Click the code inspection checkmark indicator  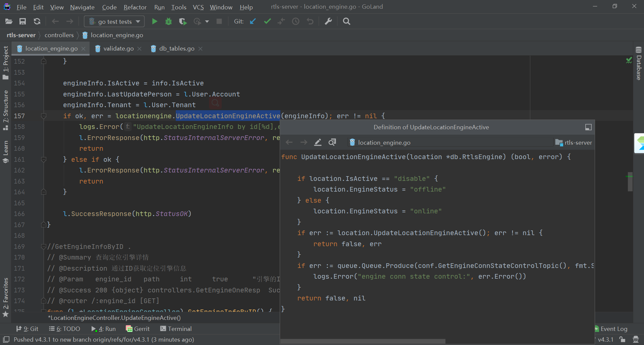pos(629,60)
